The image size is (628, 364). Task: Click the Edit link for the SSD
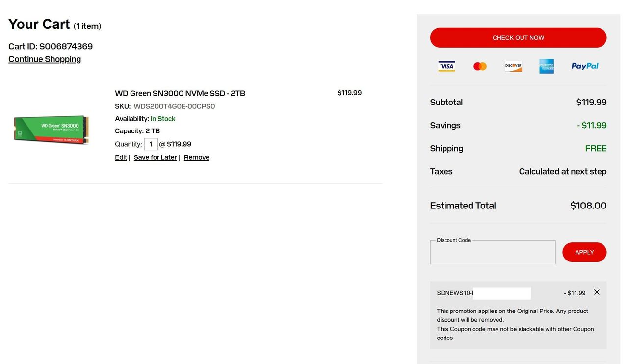(x=121, y=157)
